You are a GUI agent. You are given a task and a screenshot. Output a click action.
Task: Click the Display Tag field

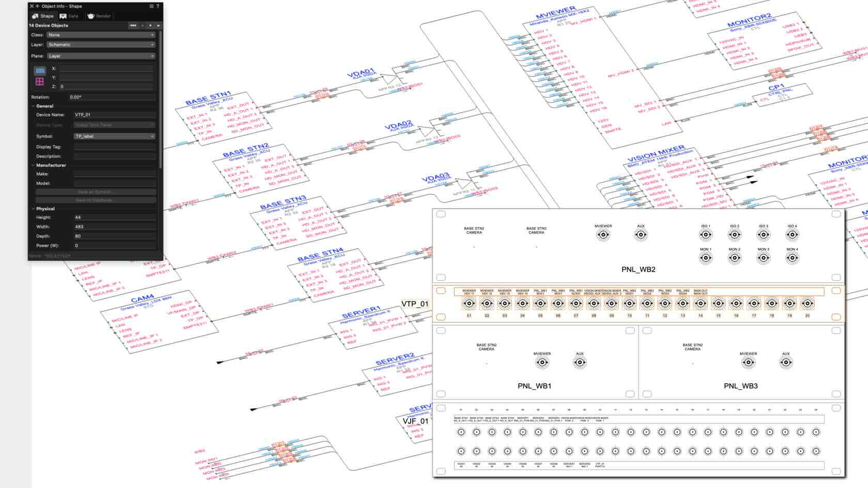tap(114, 147)
